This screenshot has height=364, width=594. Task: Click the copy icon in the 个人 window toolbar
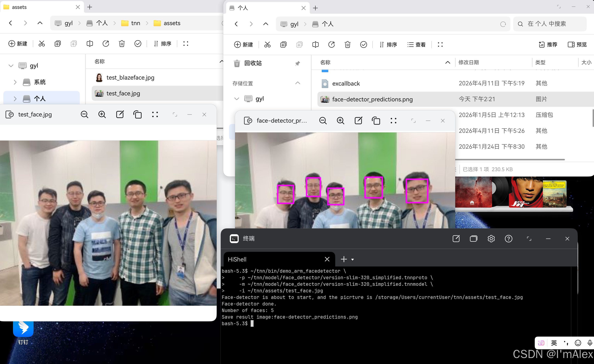[x=283, y=45]
